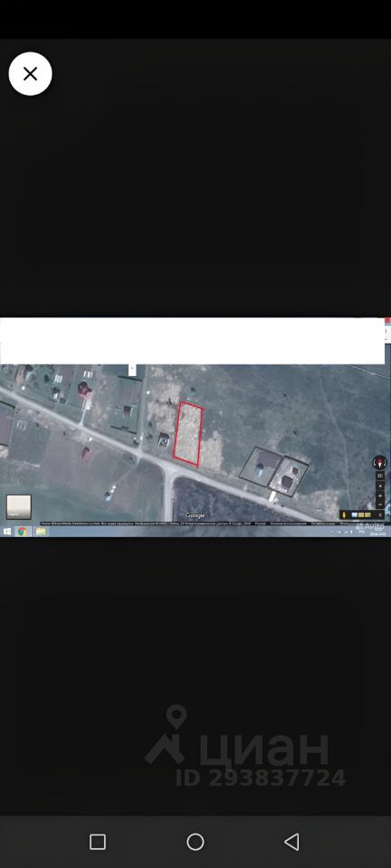Zoom in with the map plus button
This screenshot has height=868, width=391.
coord(380,486)
